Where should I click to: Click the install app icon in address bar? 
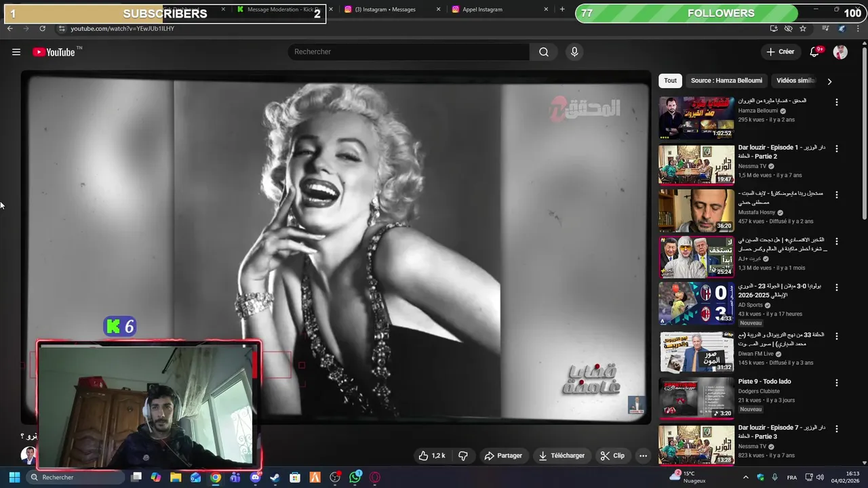point(774,28)
